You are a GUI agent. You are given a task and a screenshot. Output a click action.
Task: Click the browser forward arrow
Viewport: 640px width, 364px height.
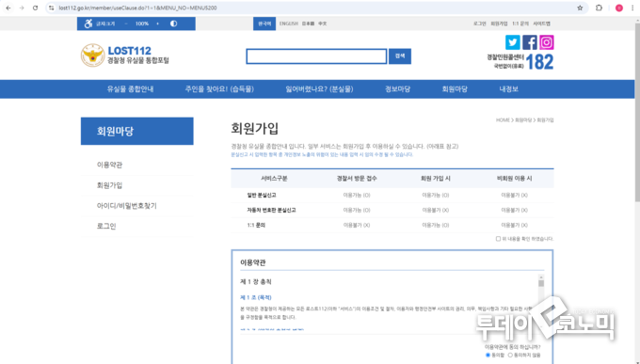[x=22, y=8]
